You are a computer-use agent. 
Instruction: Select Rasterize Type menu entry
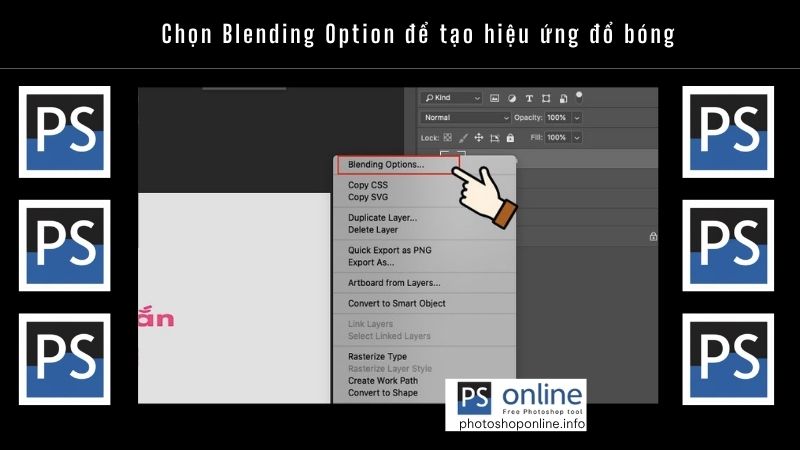378,356
